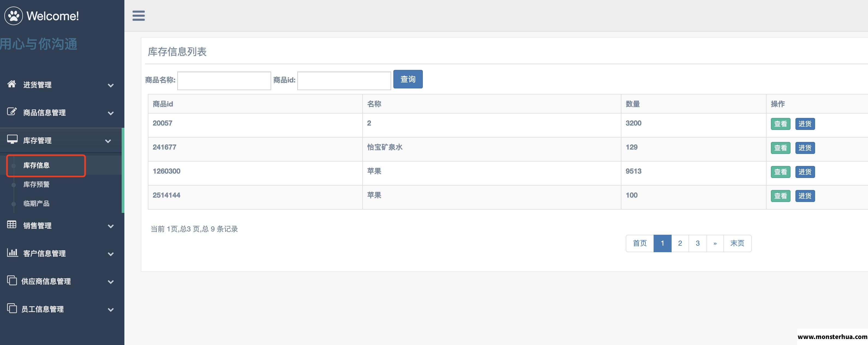
Task: Click the 商品名称 input field
Action: tap(224, 81)
